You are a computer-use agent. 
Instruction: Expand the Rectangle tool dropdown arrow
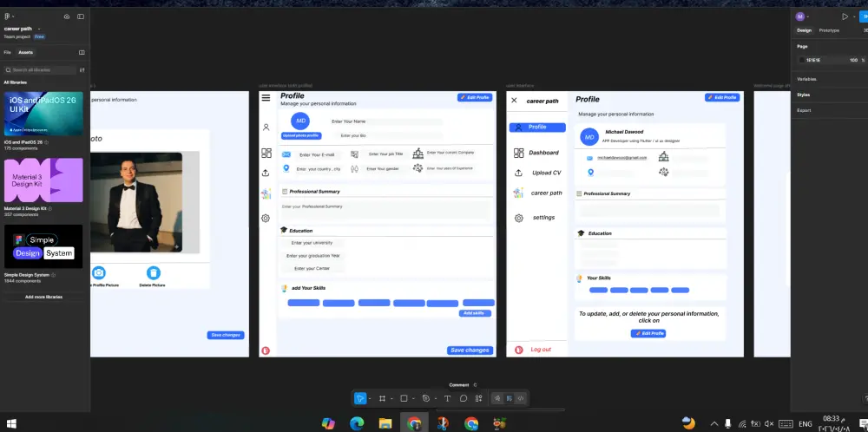pos(413,399)
